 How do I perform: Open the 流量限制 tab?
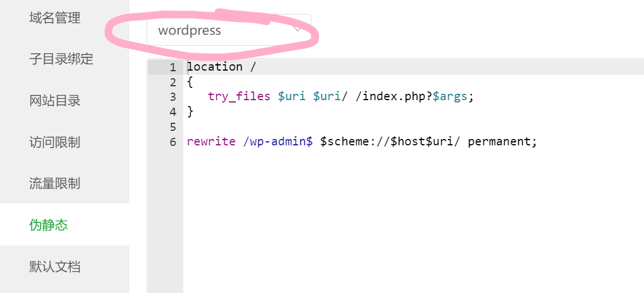pos(55,184)
